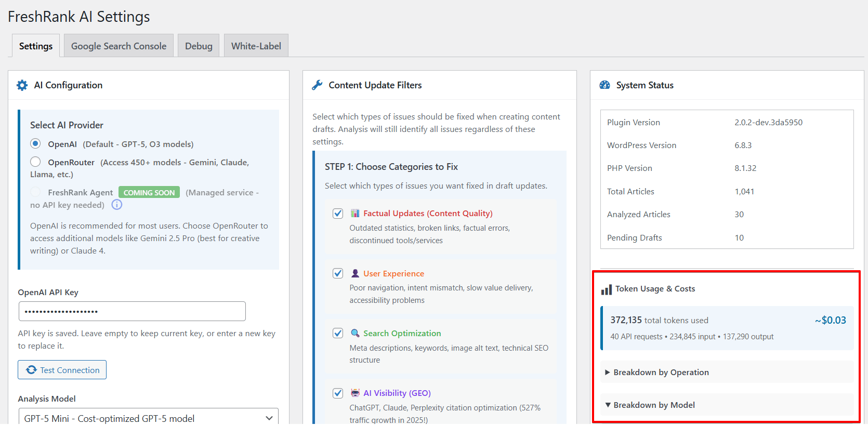Click the Content Update Filters wrench icon
The height and width of the screenshot is (425, 868).
click(x=317, y=85)
